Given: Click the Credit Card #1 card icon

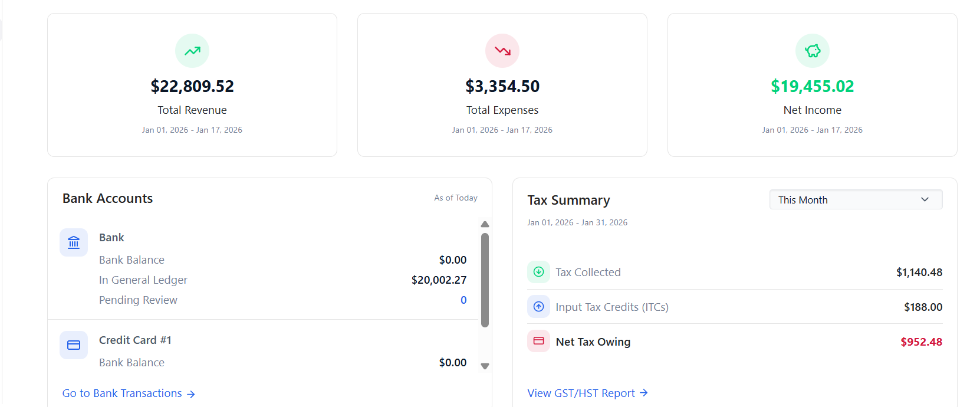Looking at the screenshot, I should point(74,345).
